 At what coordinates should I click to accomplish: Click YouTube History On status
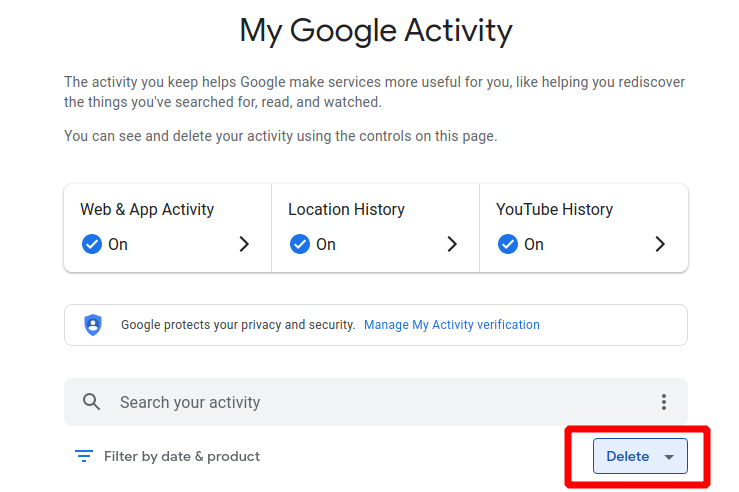pos(534,244)
